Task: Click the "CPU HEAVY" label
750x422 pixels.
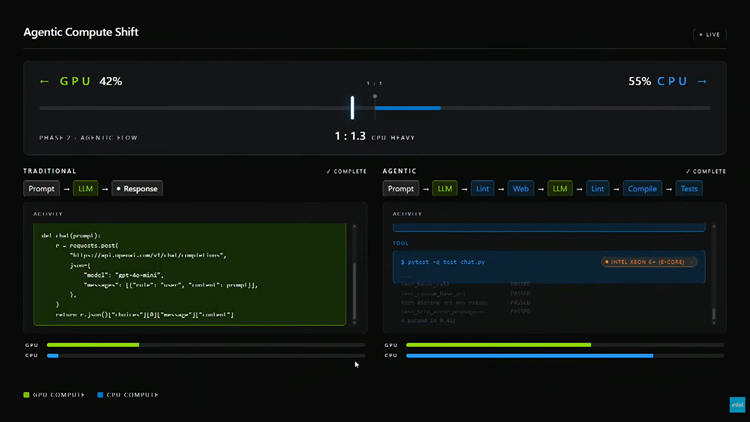Action: pyautogui.click(x=393, y=138)
